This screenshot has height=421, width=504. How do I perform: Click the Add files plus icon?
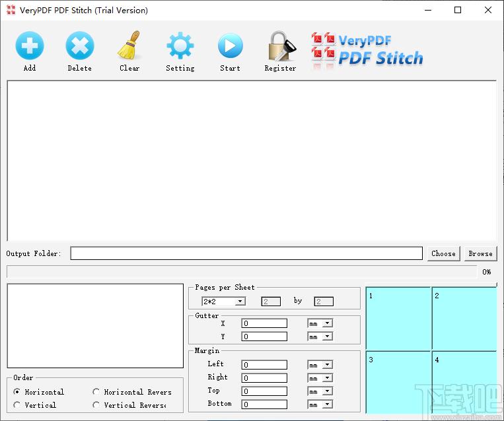pyautogui.click(x=30, y=46)
